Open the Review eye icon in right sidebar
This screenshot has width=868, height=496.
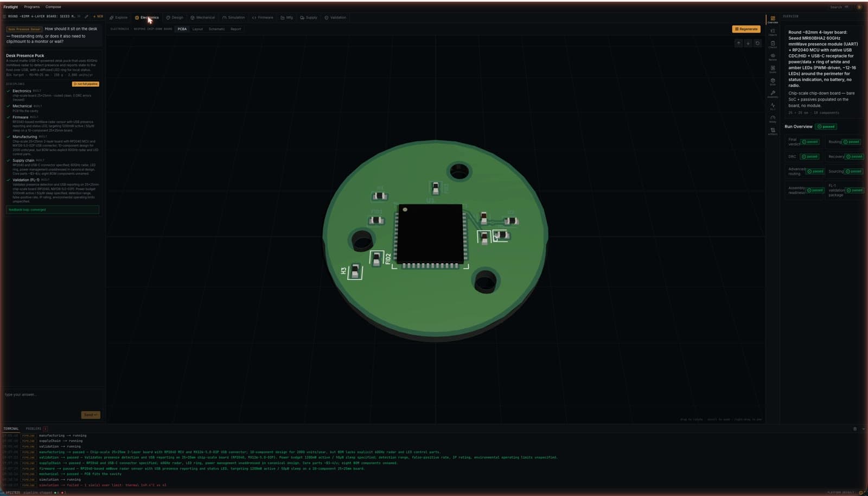[x=773, y=57]
